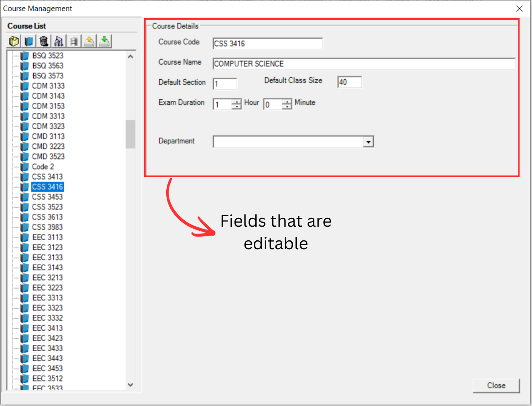Image resolution: width=532 pixels, height=406 pixels.
Task: Select course EEC 3423
Action: click(x=47, y=338)
